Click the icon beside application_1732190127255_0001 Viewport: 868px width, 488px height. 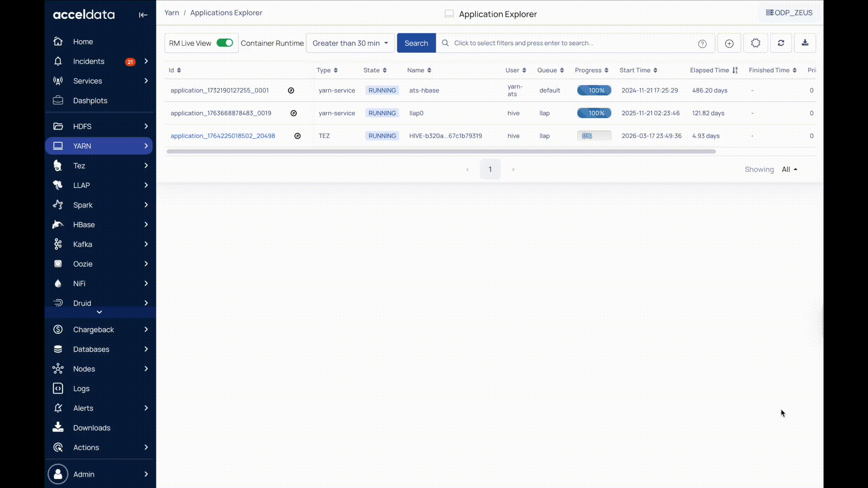tap(291, 90)
